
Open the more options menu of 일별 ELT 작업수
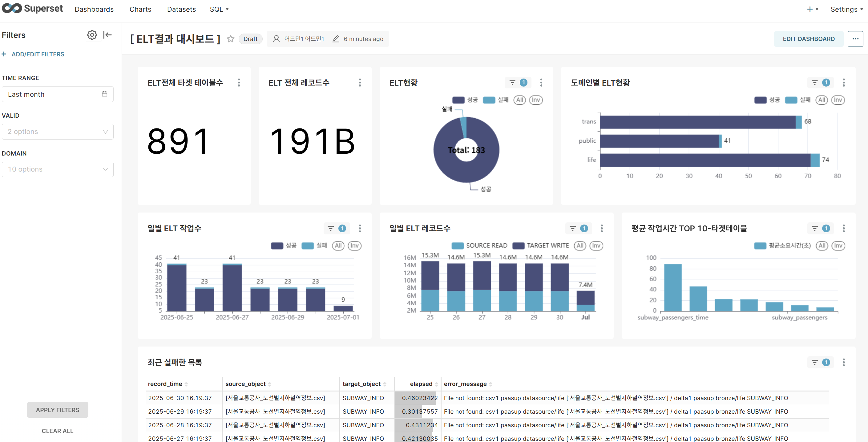[360, 228]
